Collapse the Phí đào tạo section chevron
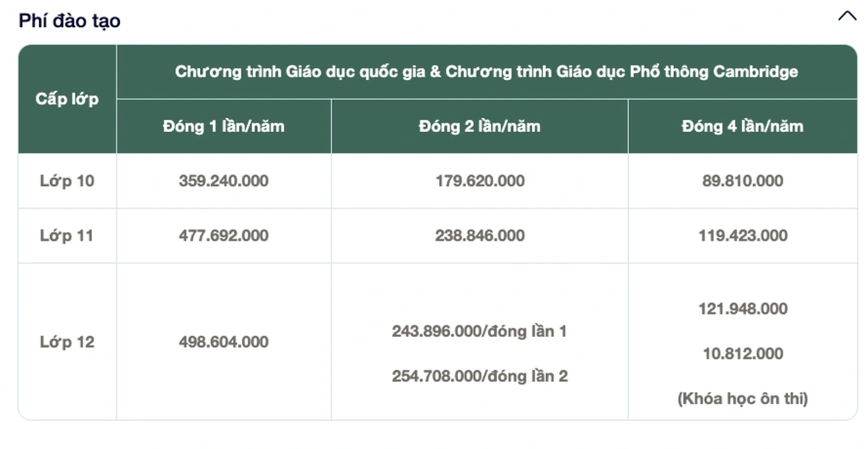Image resolution: width=868 pixels, height=449 pixels. [x=847, y=16]
